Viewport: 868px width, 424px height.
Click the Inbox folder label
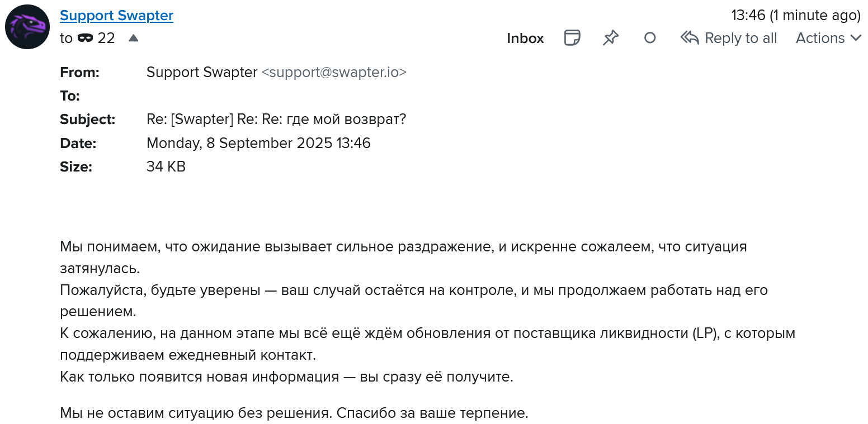(525, 38)
